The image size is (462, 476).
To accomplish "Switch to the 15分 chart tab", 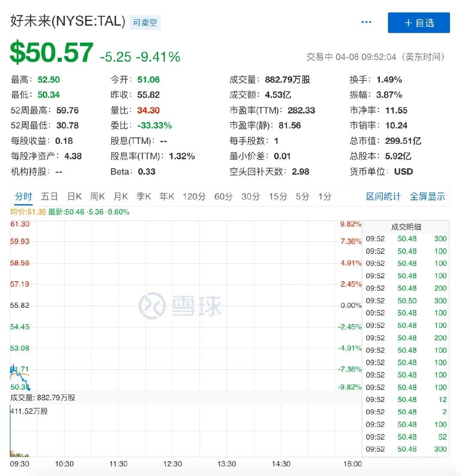I will [278, 197].
